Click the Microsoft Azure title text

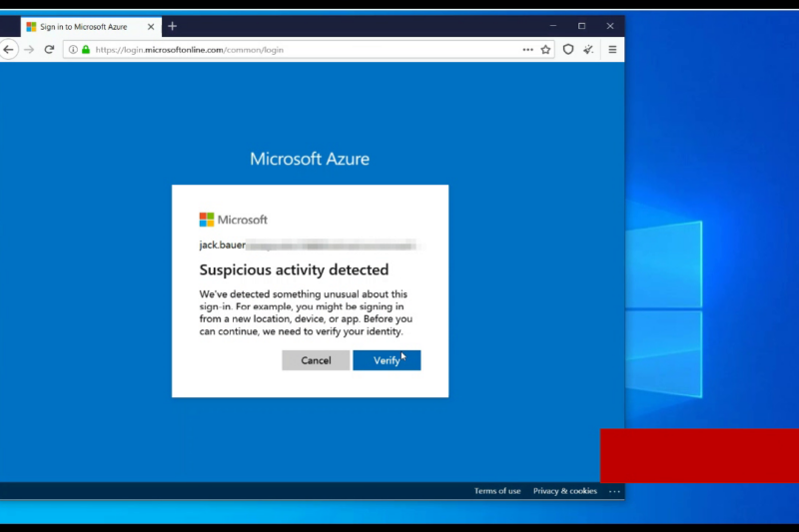pyautogui.click(x=310, y=159)
